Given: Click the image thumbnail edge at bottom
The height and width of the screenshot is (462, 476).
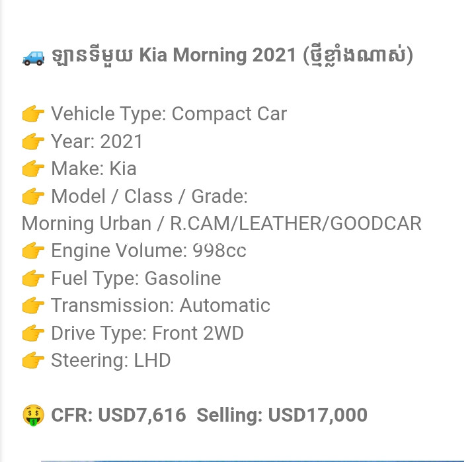Looking at the screenshot, I should [253, 461].
